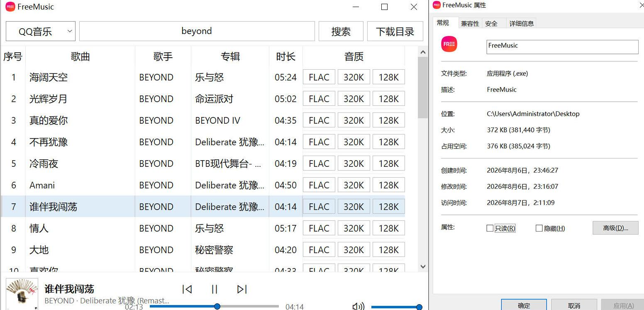Image resolution: width=644 pixels, height=310 pixels.
Task: Click the album cover thumbnail
Action: pyautogui.click(x=22, y=294)
